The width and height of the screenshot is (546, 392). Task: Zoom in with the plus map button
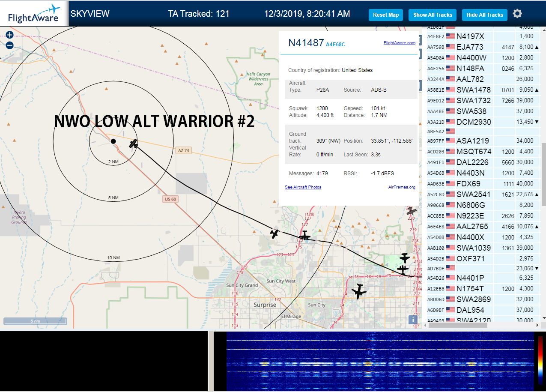click(x=9, y=35)
